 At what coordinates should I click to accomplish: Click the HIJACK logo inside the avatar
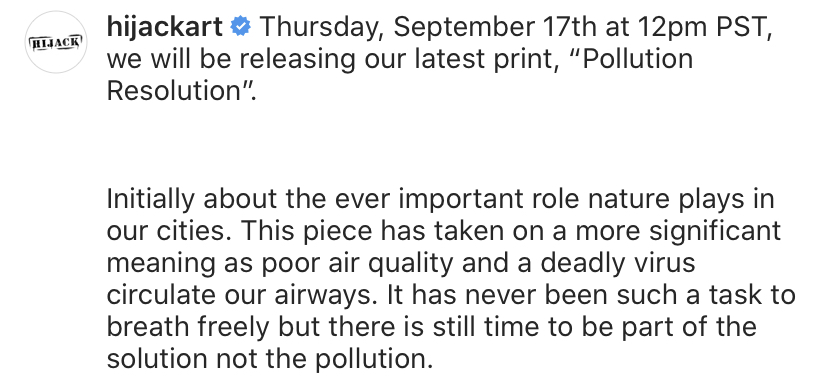point(56,42)
